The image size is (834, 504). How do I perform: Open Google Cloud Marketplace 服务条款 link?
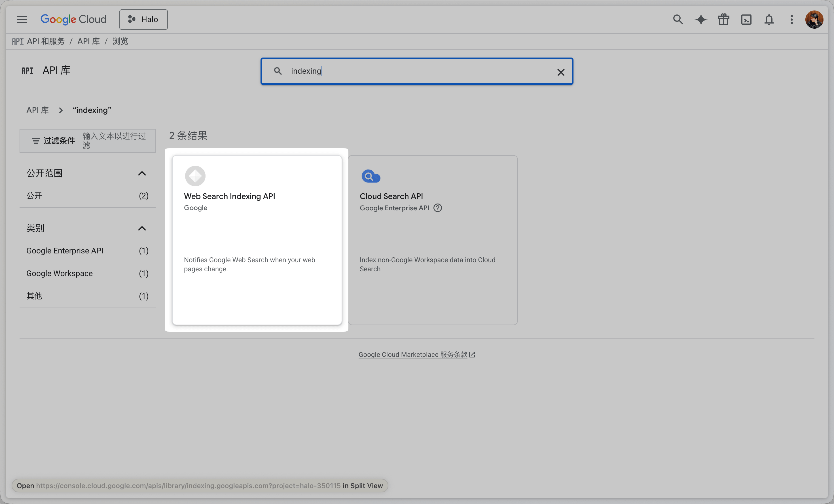click(417, 354)
